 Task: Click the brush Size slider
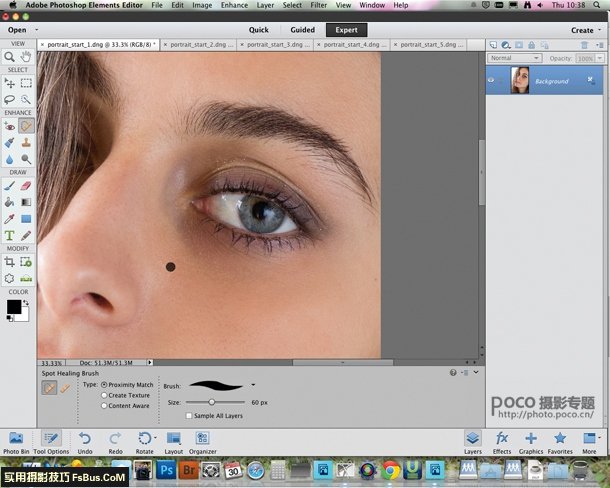coord(212,401)
